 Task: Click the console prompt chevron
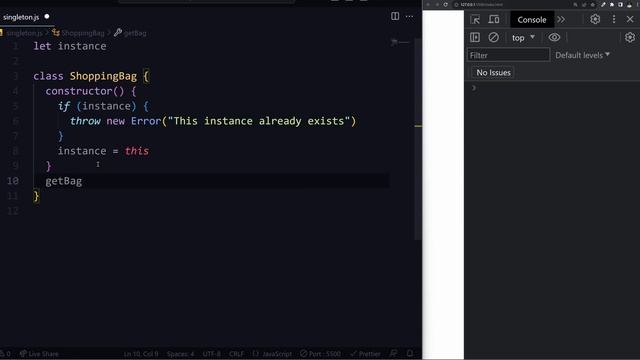point(474,88)
